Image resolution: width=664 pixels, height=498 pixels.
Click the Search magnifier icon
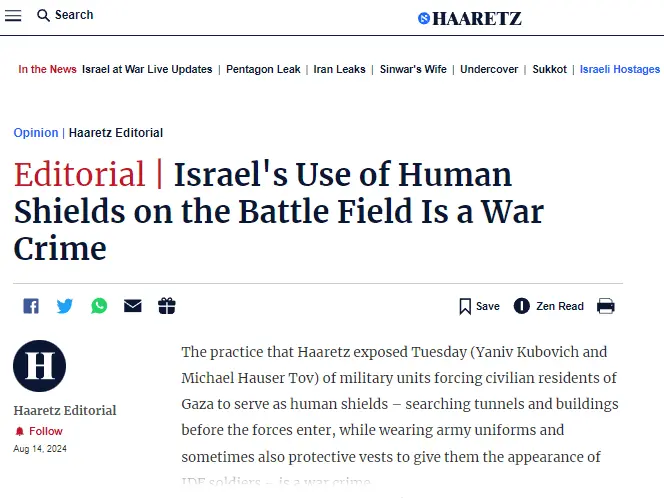[44, 15]
